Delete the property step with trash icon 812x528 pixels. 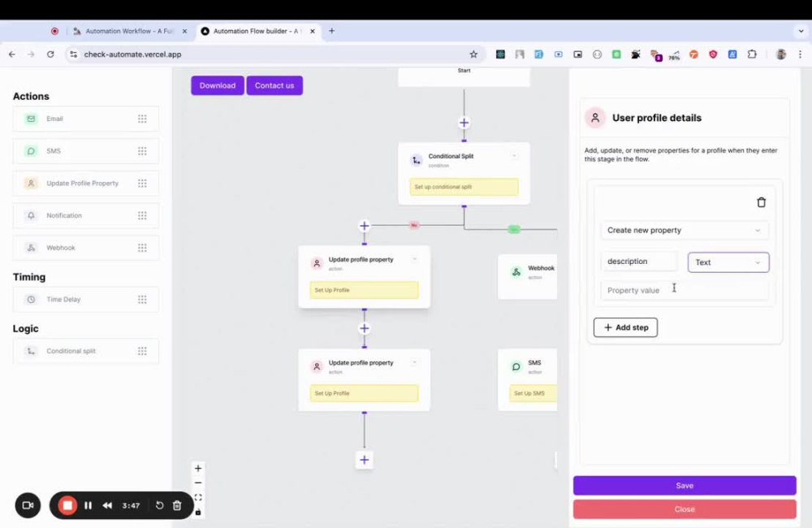click(x=762, y=202)
